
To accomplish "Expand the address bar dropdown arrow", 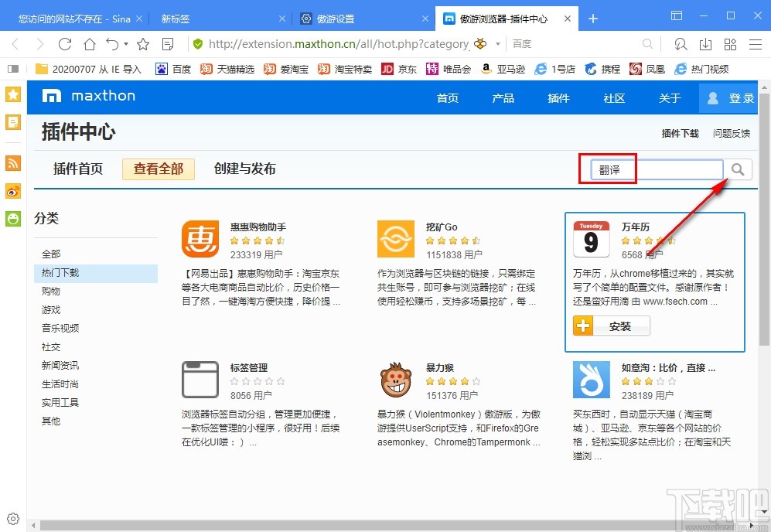I will pos(497,44).
